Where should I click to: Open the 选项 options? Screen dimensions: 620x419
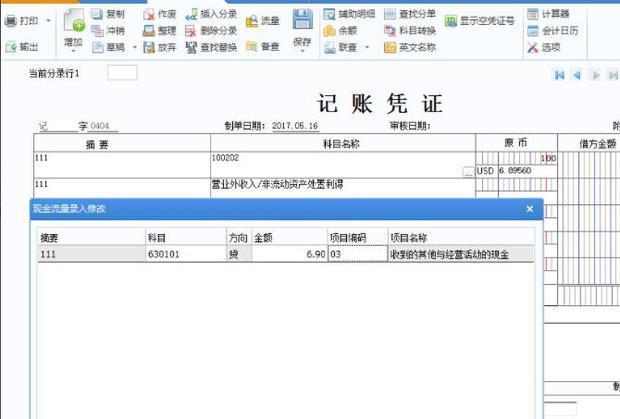tap(544, 47)
